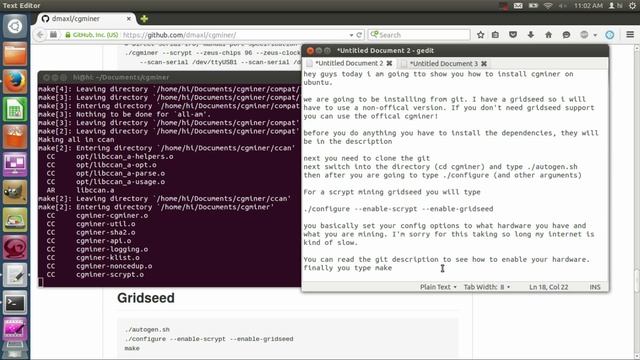Click ./autogen.sh line in Gridseed code block
The width and height of the screenshot is (640, 360).
click(x=147, y=329)
